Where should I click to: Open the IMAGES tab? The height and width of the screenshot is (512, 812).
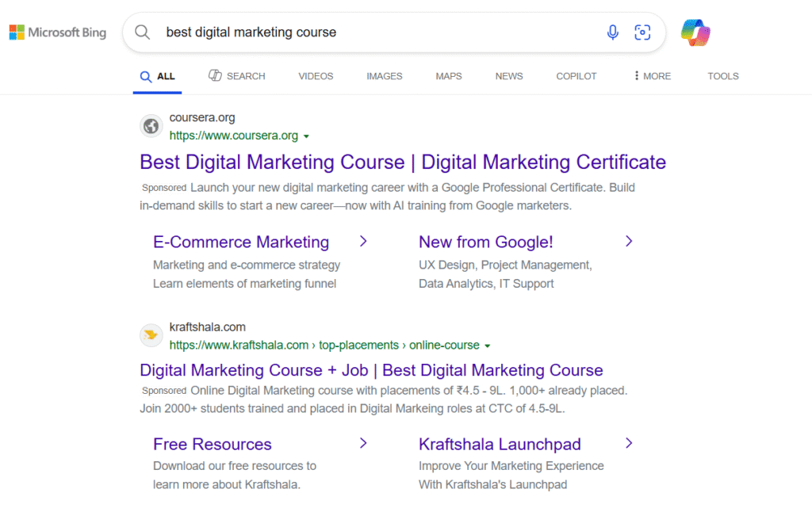tap(385, 76)
